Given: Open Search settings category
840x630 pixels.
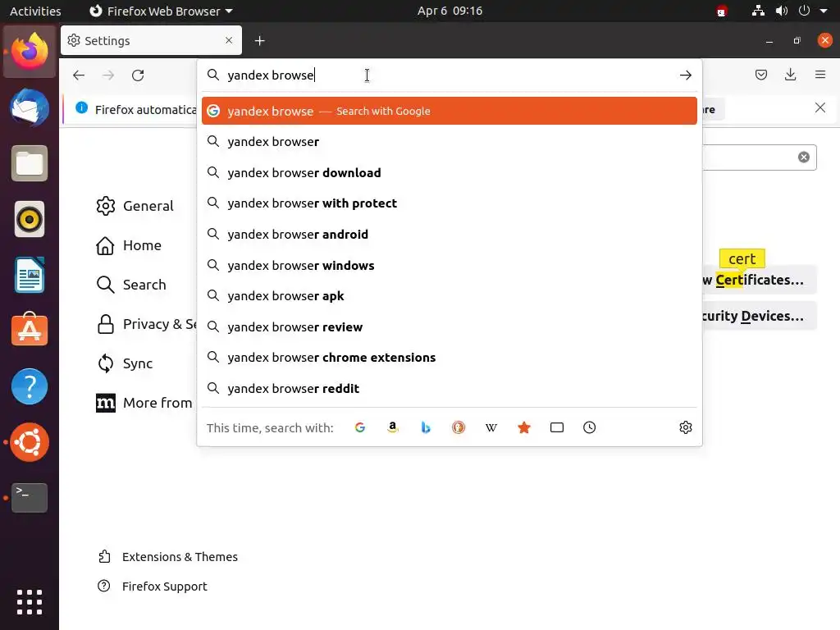Looking at the screenshot, I should [131, 285].
